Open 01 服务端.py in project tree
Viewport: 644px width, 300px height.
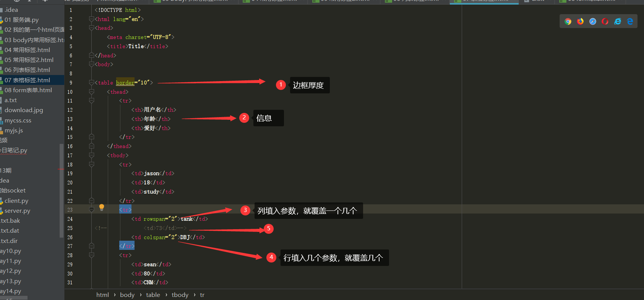21,20
